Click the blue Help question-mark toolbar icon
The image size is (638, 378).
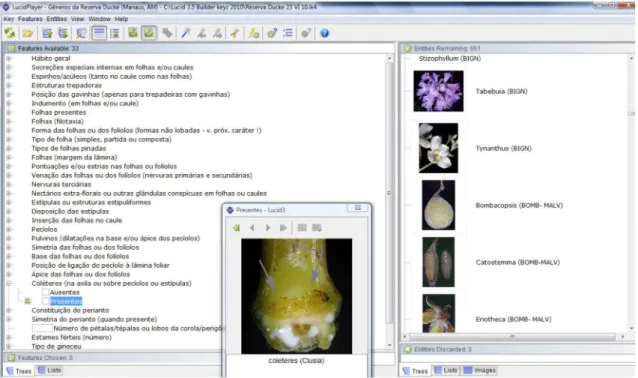pos(324,33)
